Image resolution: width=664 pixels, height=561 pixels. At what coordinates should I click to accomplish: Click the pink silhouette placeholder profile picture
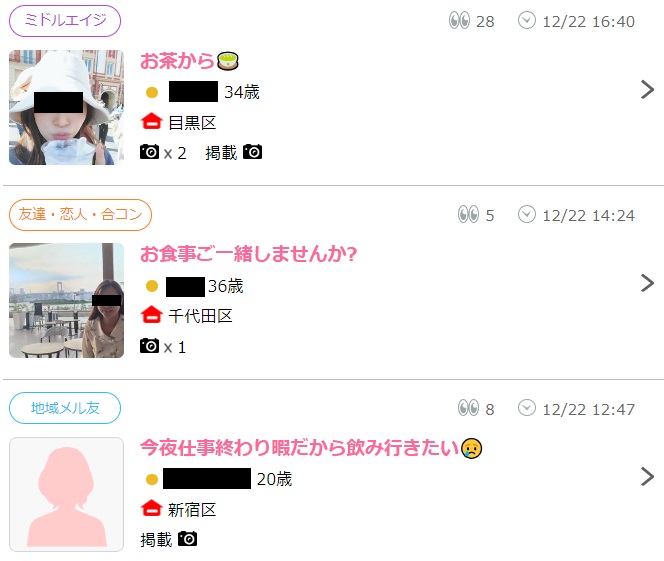66,495
